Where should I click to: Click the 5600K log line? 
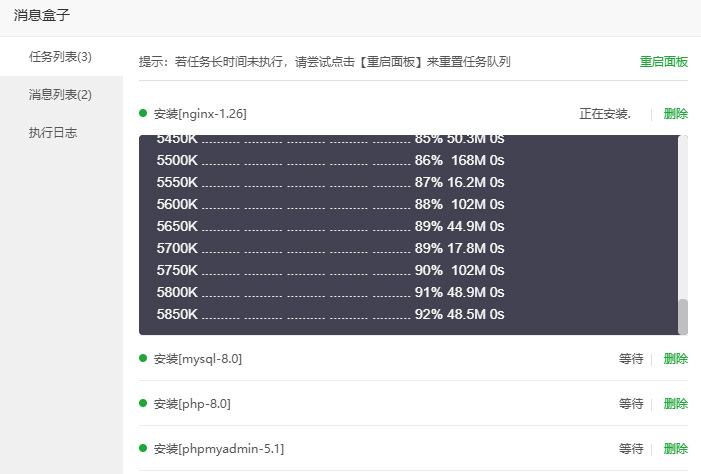pos(330,204)
